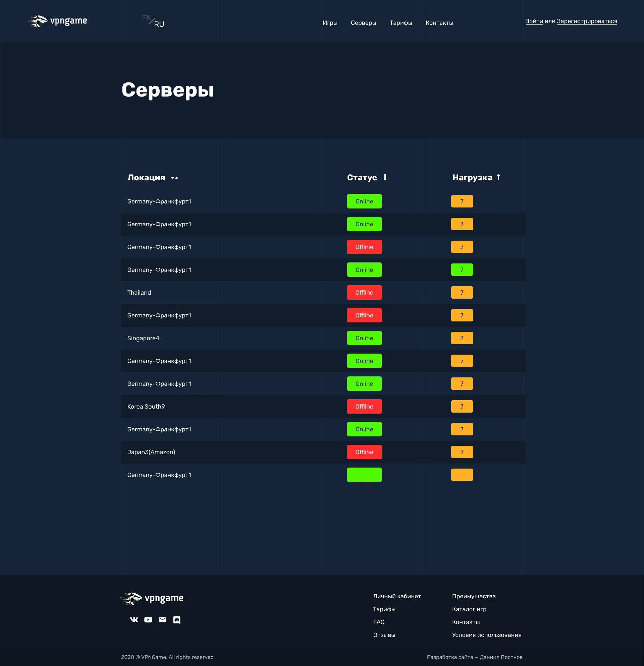Switch language to EN
The image size is (644, 666).
coord(146,18)
